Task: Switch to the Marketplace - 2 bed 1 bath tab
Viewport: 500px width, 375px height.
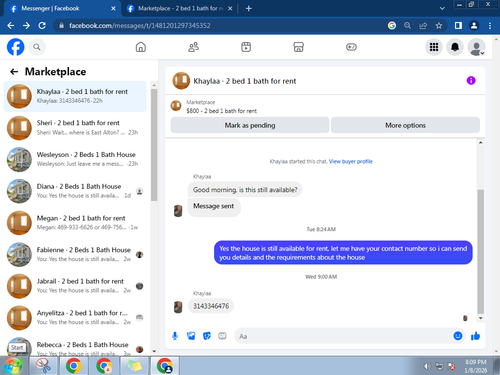Action: pyautogui.click(x=180, y=8)
